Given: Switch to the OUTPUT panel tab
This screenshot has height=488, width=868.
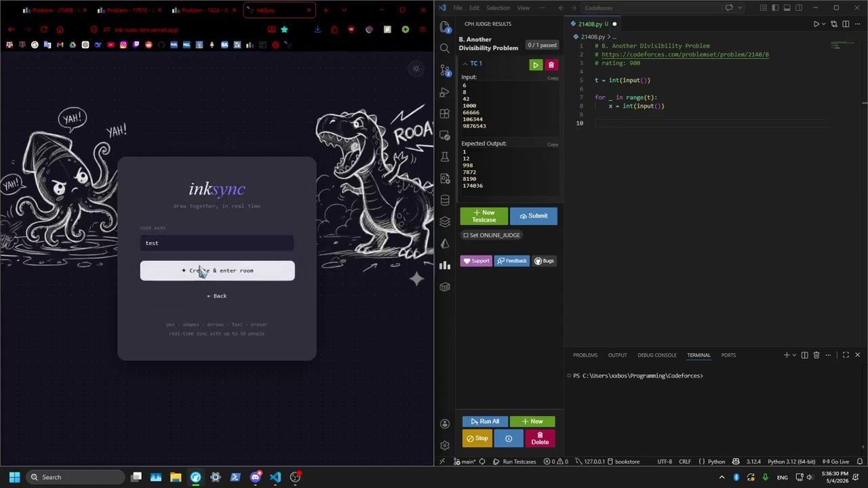Looking at the screenshot, I should 617,355.
